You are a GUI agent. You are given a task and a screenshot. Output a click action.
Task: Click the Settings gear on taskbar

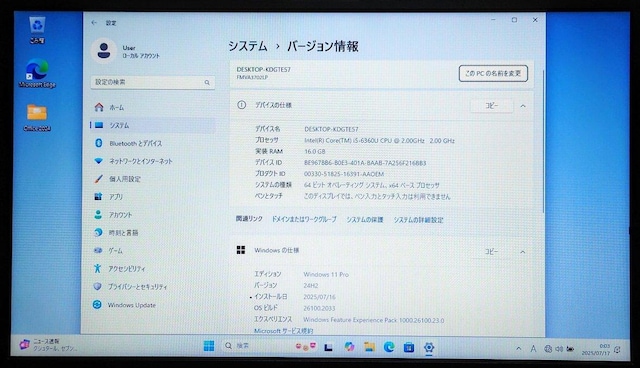pyautogui.click(x=429, y=347)
